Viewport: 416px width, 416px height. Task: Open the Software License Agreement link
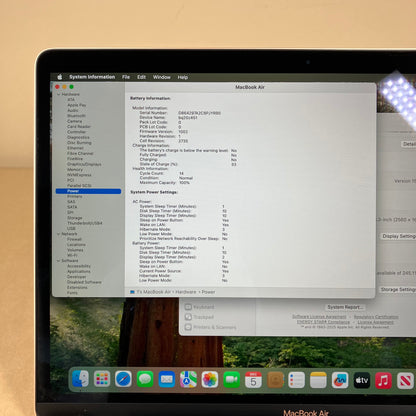click(319, 317)
